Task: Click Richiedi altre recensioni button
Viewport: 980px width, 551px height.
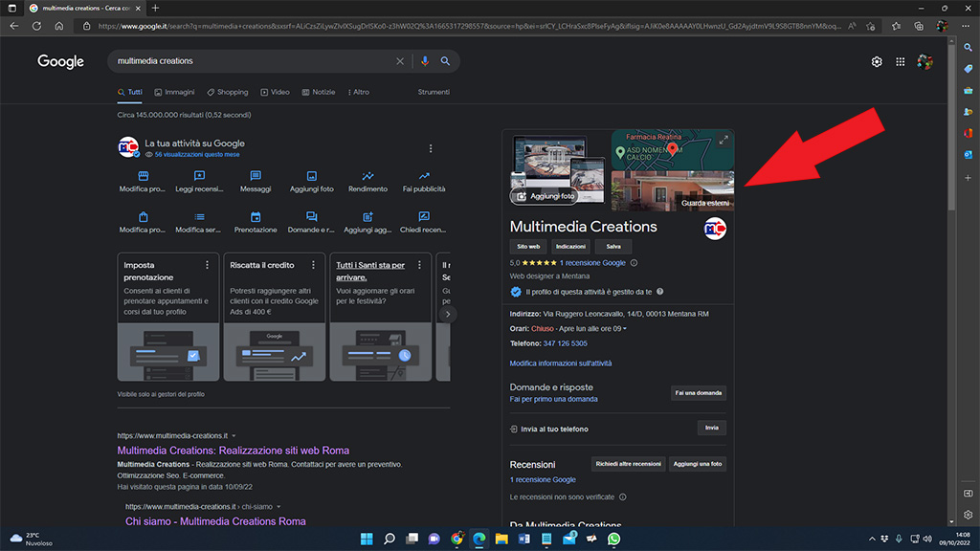Action: pos(628,464)
